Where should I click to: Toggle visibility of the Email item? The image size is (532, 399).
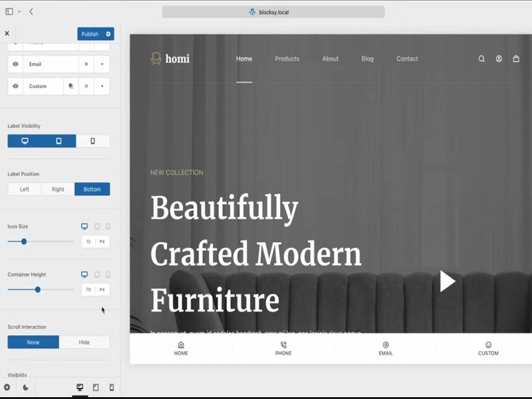[x=15, y=65]
